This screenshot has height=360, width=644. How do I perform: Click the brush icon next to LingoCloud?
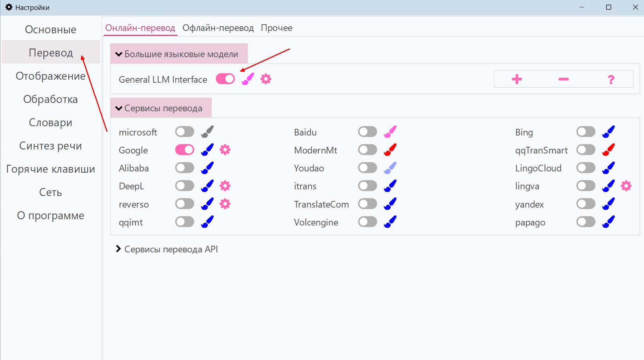click(x=608, y=168)
